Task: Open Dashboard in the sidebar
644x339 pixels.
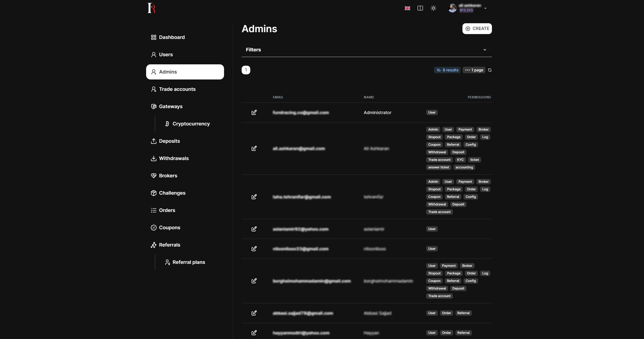Action: (172, 37)
